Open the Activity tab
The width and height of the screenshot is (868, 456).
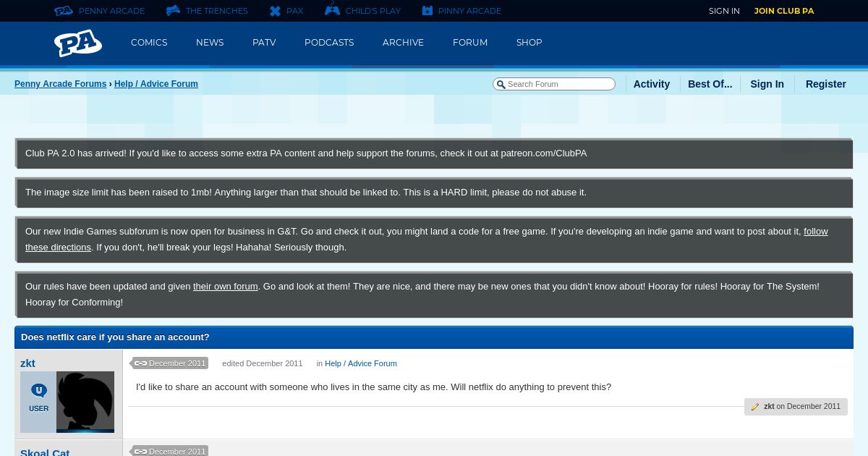[x=652, y=84]
